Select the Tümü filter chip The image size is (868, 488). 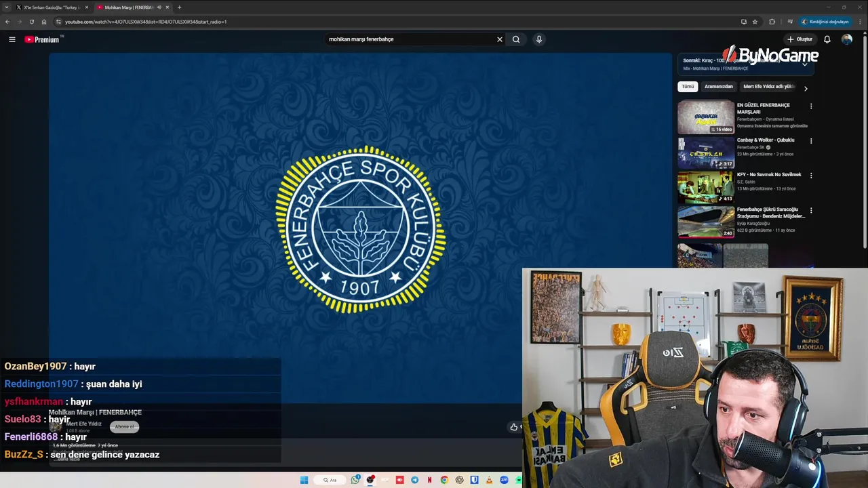pos(688,87)
